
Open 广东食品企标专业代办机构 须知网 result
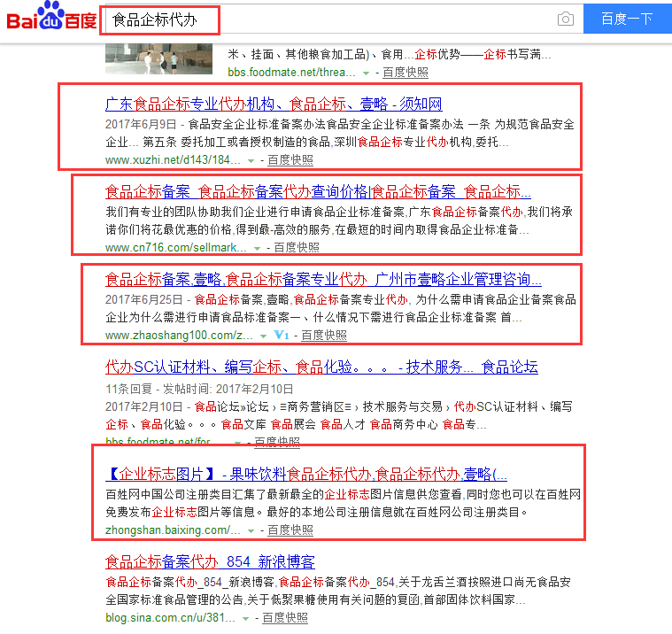[x=274, y=104]
